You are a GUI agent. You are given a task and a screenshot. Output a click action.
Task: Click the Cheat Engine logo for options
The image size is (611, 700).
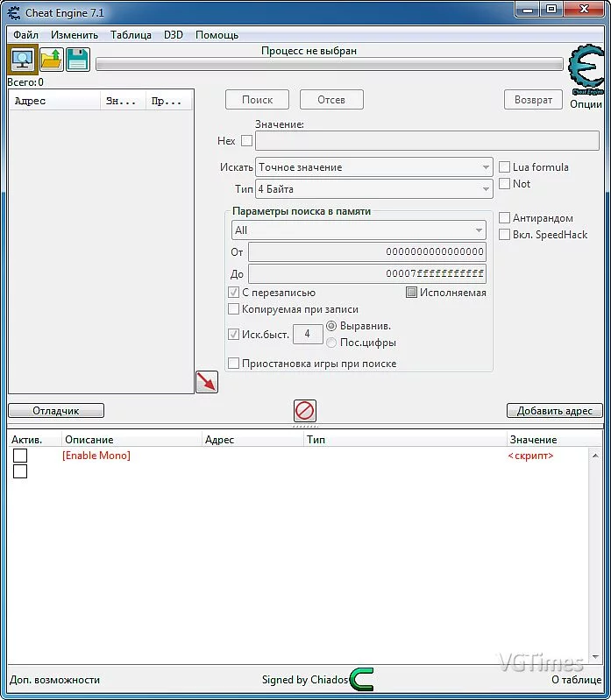586,70
